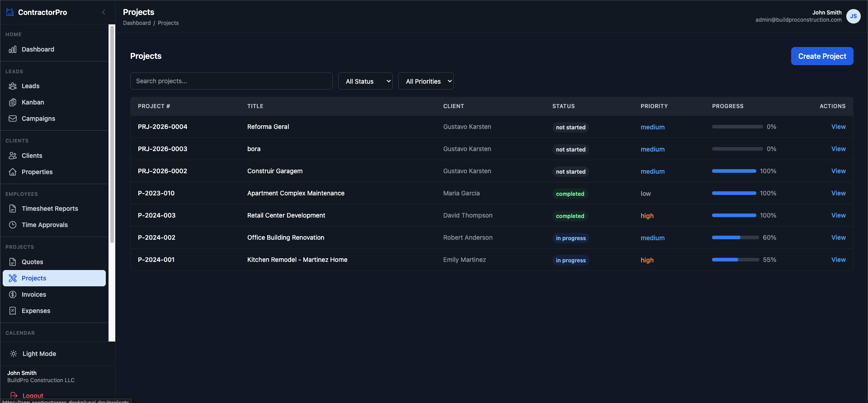Image resolution: width=868 pixels, height=403 pixels.
Task: Click the Campaigns envelope icon
Action: (x=13, y=119)
